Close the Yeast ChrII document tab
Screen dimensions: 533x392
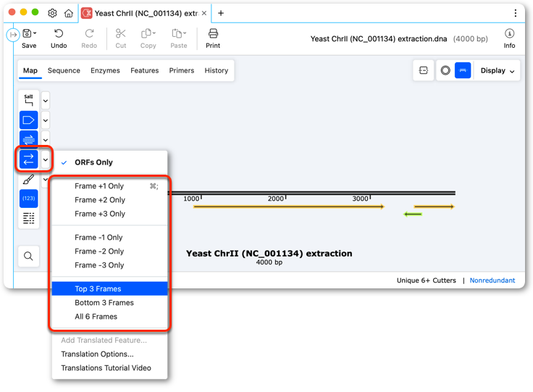tap(204, 13)
